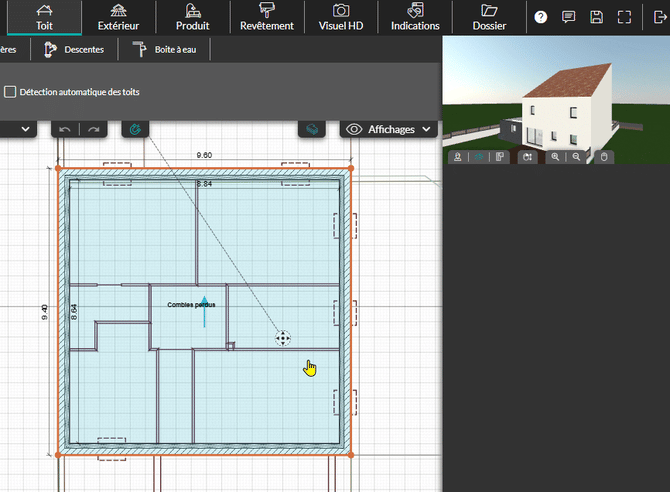The image size is (670, 492).
Task: Click the 3D house preview thumbnail
Action: (x=556, y=99)
